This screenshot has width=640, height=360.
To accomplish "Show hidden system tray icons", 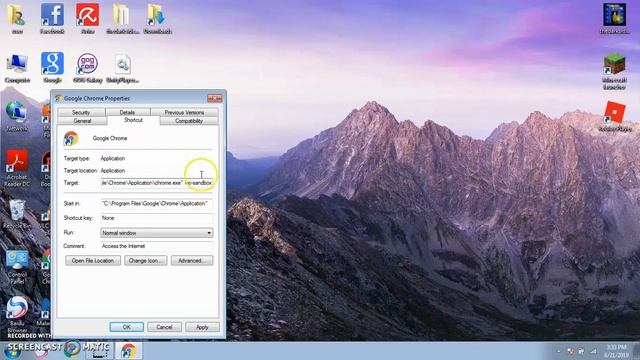I will click(558, 351).
